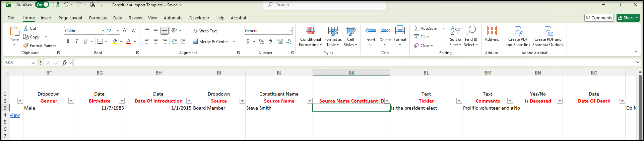
Task: Apply red Font Color swatch
Action: pos(129,41)
